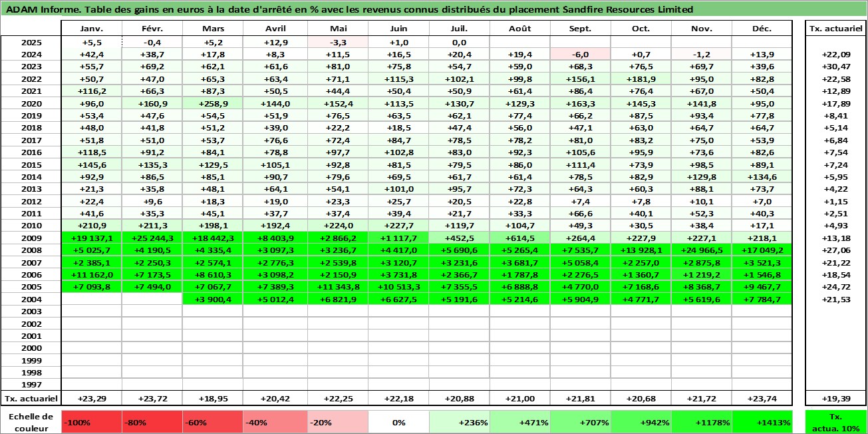The width and height of the screenshot is (868, 434).
Task: Click the 2024 Sept. cell -6,0
Action: 581,55
